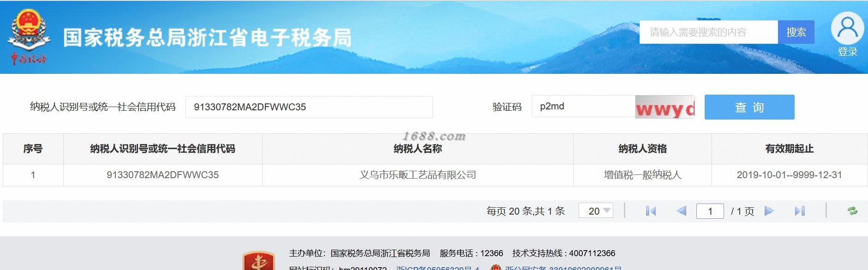This screenshot has width=868, height=270.
Task: Click the 有效期起止 column header
Action: tap(790, 149)
